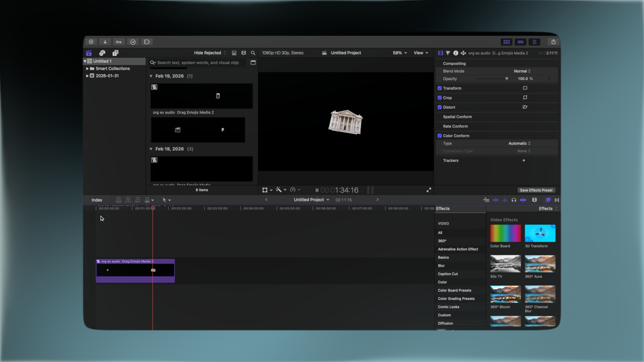This screenshot has width=644, height=362.
Task: Click the Rate Conform section header
Action: point(455,126)
